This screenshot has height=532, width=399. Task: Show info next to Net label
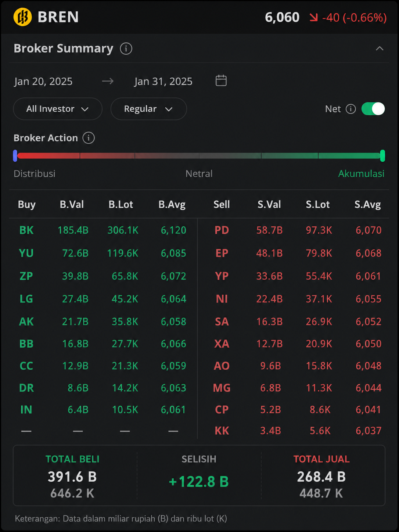click(351, 109)
